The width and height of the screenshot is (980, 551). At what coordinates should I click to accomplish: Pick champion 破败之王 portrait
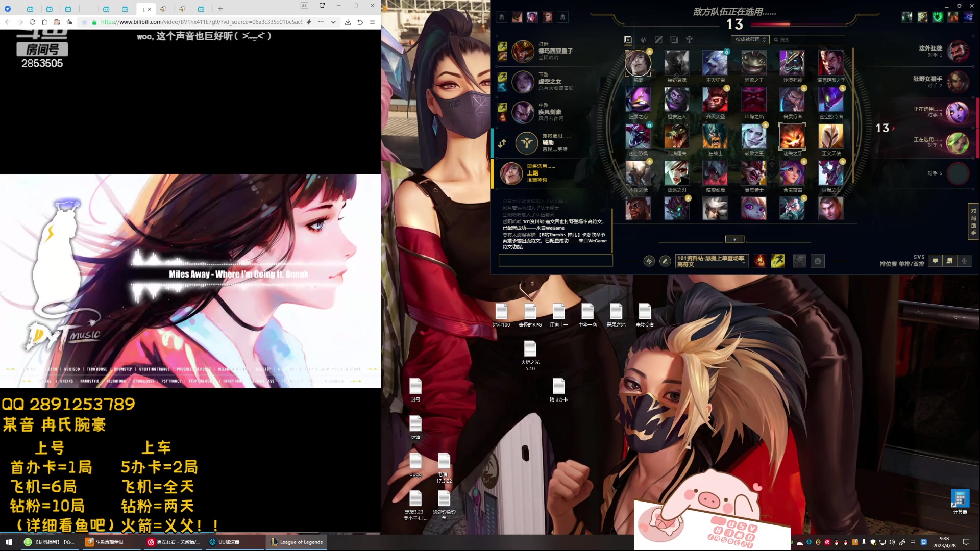[x=754, y=136]
